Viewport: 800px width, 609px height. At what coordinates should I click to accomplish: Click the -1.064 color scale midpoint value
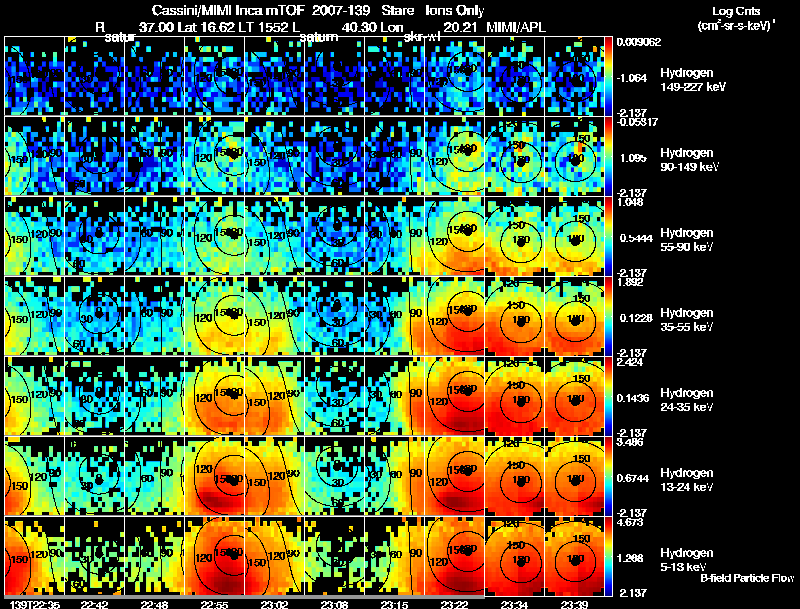pos(632,78)
